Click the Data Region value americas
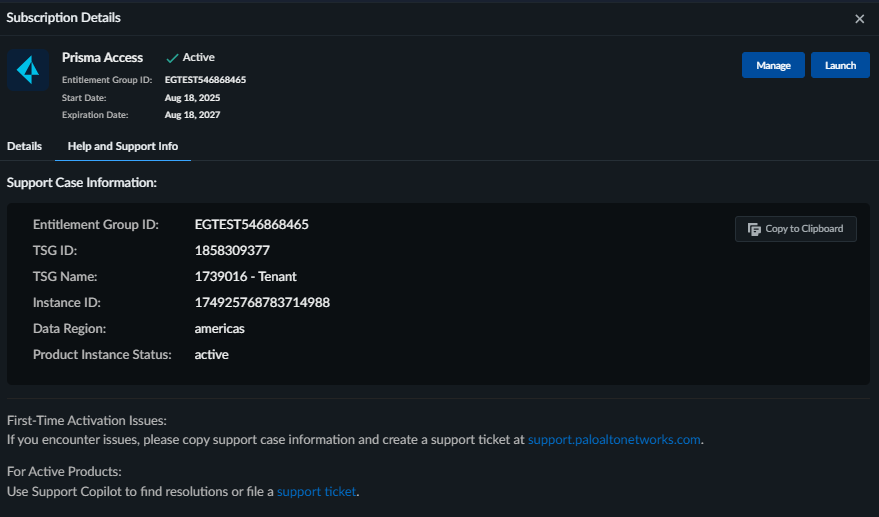 point(220,328)
